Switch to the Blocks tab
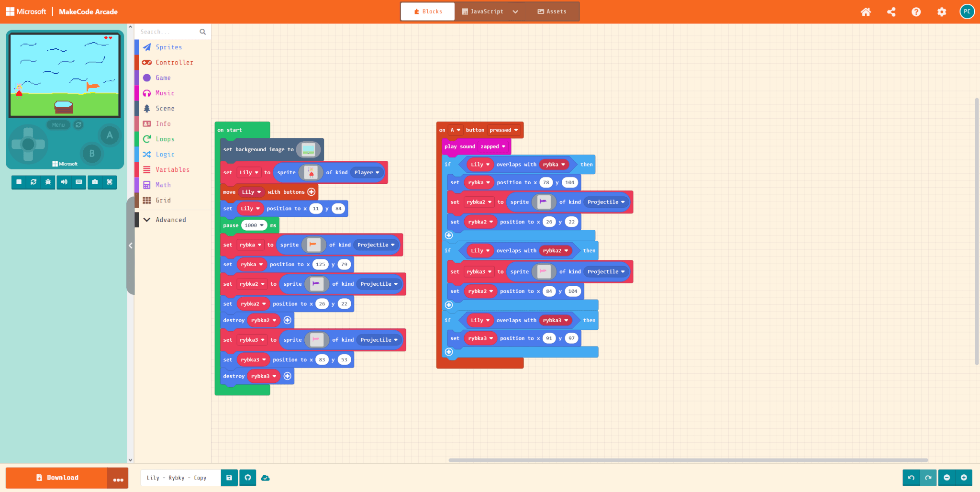980x492 pixels. click(x=428, y=11)
